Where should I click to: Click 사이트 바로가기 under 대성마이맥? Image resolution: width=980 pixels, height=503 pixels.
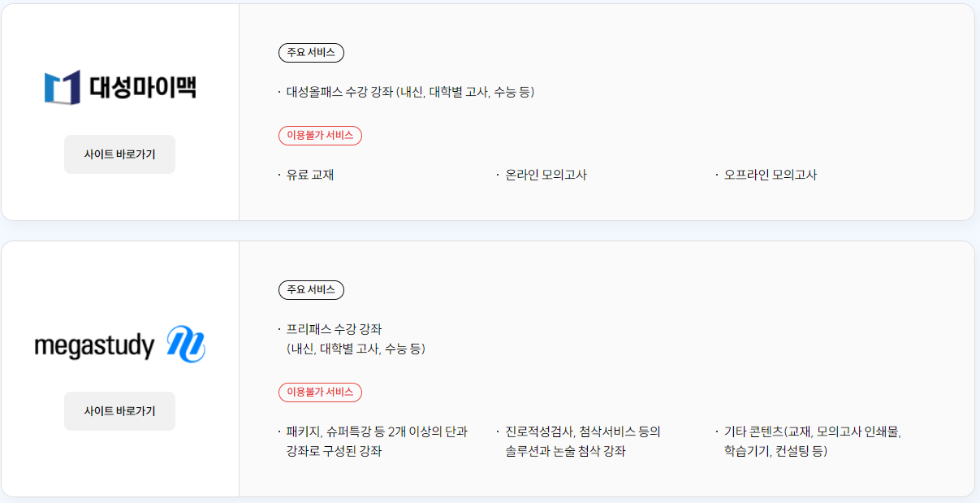coord(119,154)
